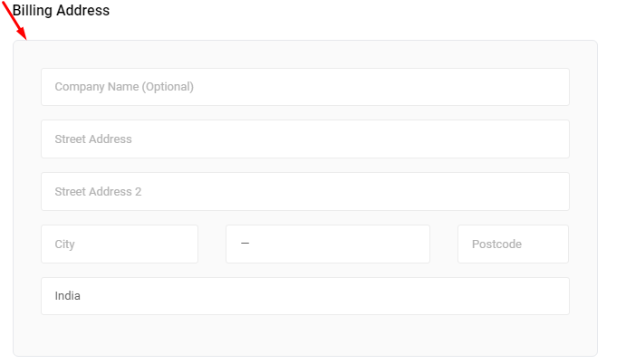Focus the Street Address 2 field
This screenshot has height=364, width=626.
click(305, 192)
